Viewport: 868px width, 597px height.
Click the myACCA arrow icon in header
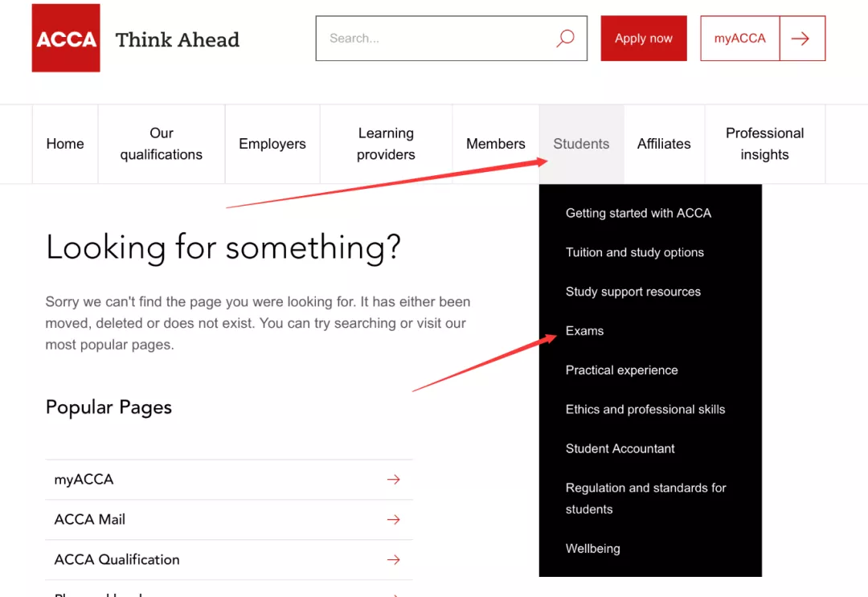coord(802,39)
